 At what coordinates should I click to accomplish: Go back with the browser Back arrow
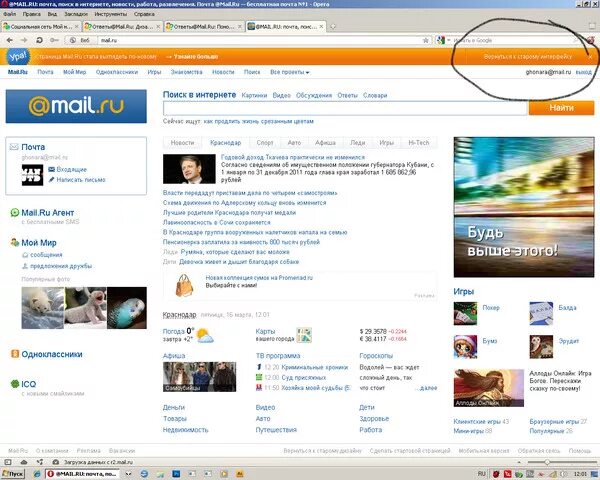[x=10, y=40]
